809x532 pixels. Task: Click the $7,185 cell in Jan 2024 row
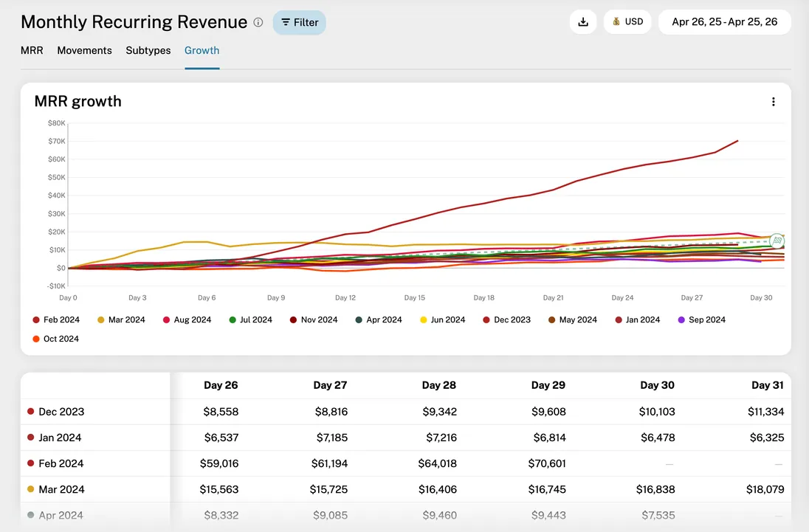click(x=331, y=437)
